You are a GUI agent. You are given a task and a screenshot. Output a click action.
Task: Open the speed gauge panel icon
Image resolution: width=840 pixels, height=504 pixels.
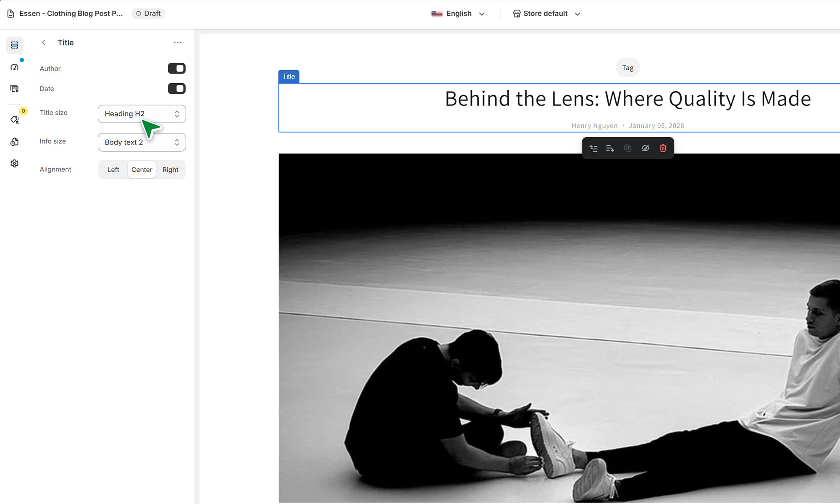point(15,67)
